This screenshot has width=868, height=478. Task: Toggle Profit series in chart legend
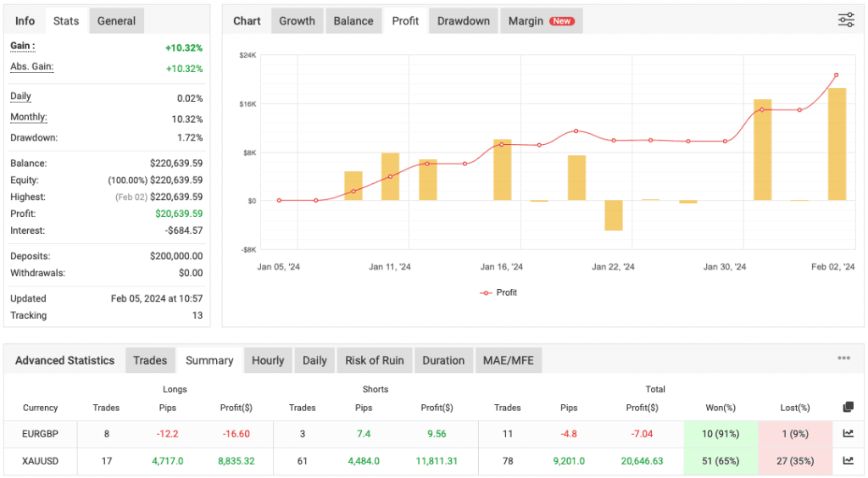[498, 292]
